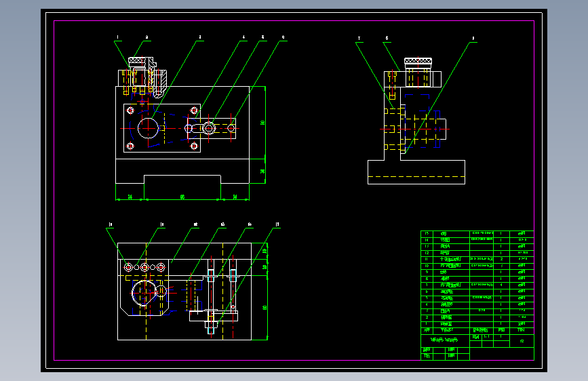Select callout number 12 above the bottom view
588x381 pixels.
coord(195,224)
